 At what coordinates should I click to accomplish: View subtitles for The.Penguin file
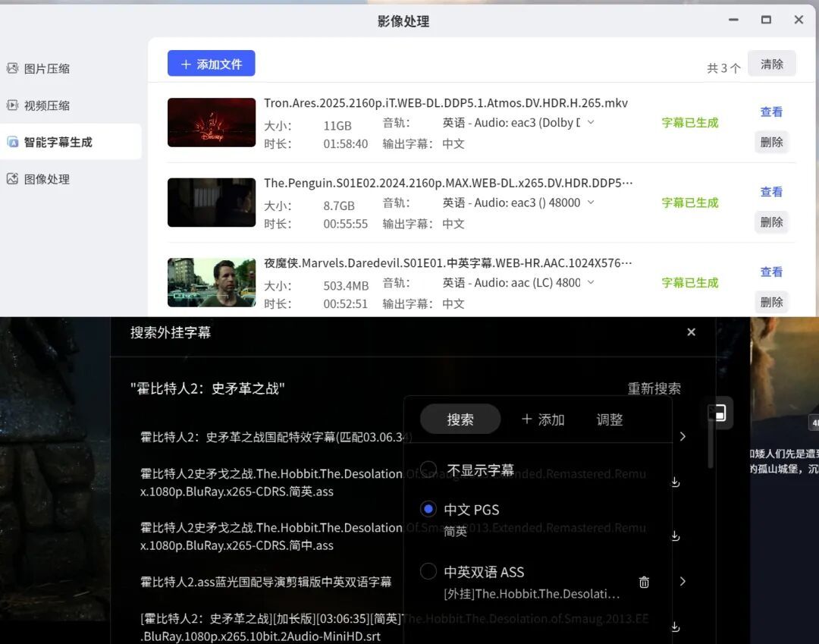coord(771,192)
